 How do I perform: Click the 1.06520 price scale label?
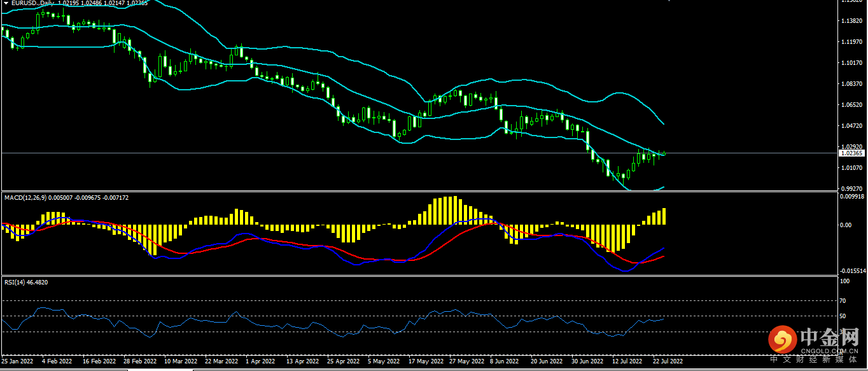point(851,105)
